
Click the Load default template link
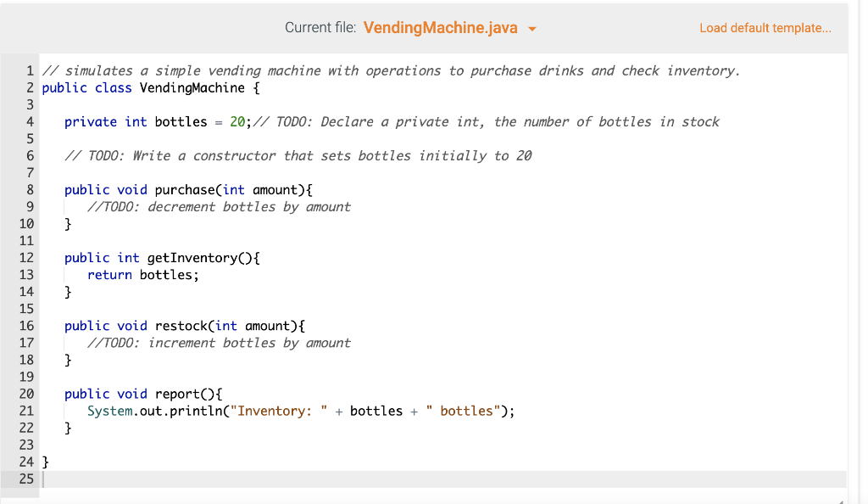point(765,27)
